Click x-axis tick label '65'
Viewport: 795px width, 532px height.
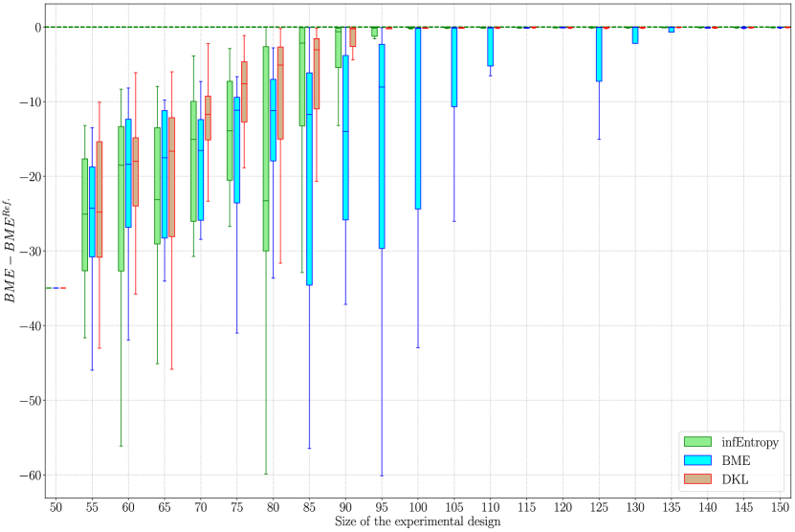(x=165, y=508)
